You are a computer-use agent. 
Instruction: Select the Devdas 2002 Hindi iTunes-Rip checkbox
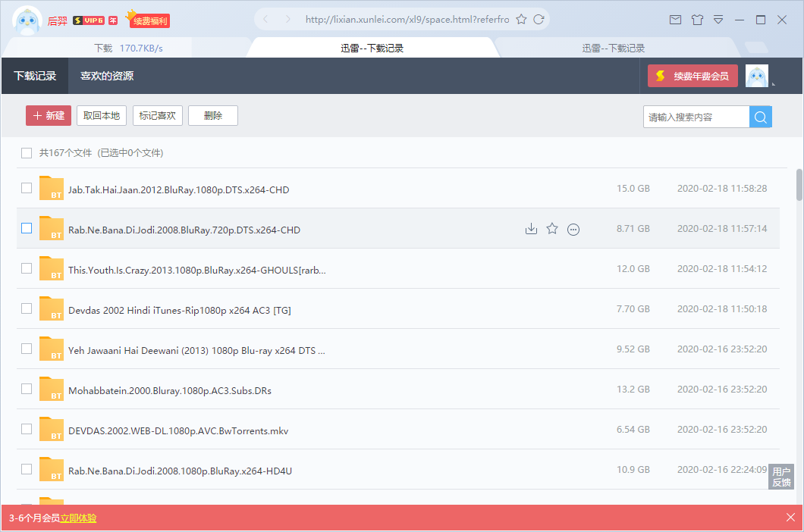(x=27, y=308)
